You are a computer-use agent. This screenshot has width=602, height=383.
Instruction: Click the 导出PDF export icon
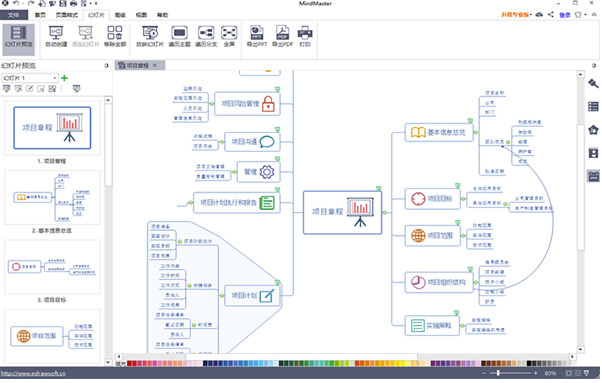pyautogui.click(x=283, y=36)
